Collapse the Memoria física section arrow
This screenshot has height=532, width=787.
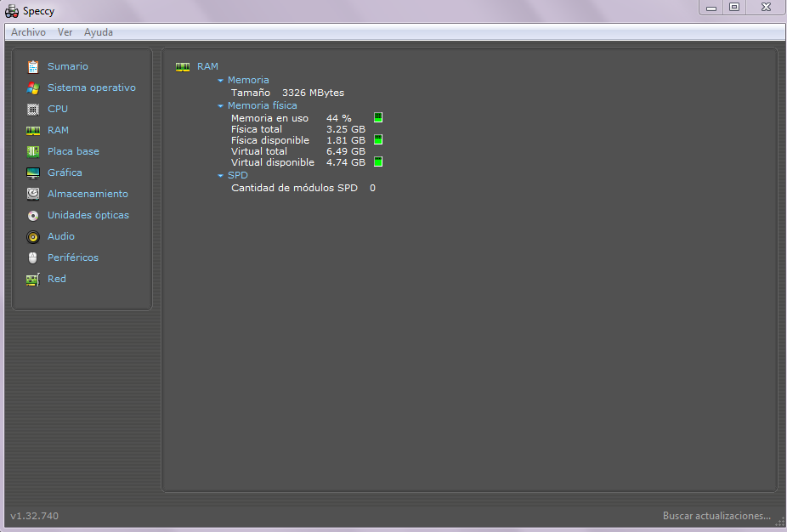click(220, 106)
